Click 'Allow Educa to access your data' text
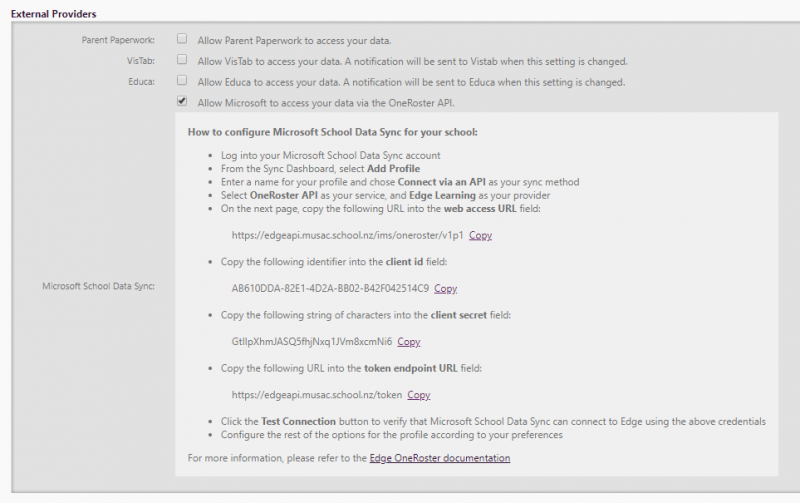 (411, 82)
